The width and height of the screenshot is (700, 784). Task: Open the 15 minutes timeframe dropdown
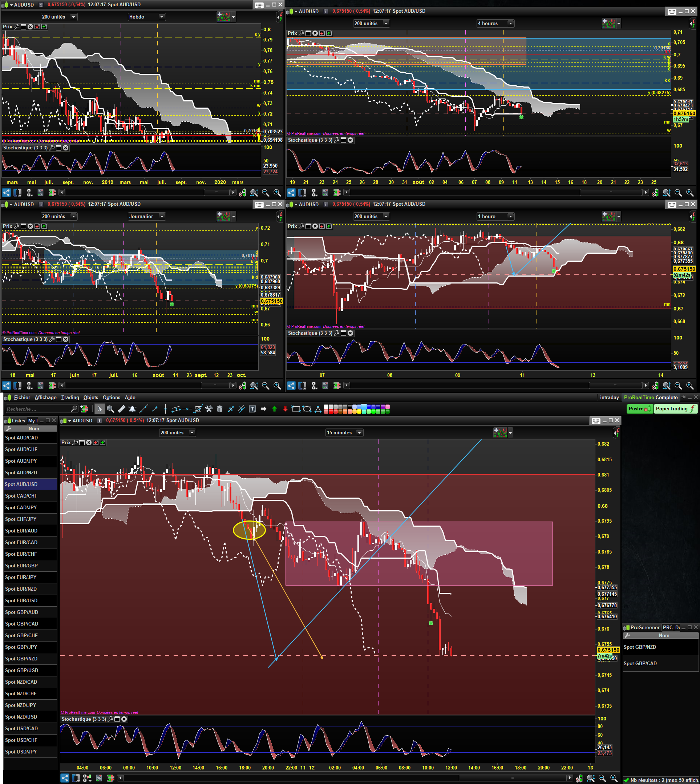pyautogui.click(x=344, y=433)
